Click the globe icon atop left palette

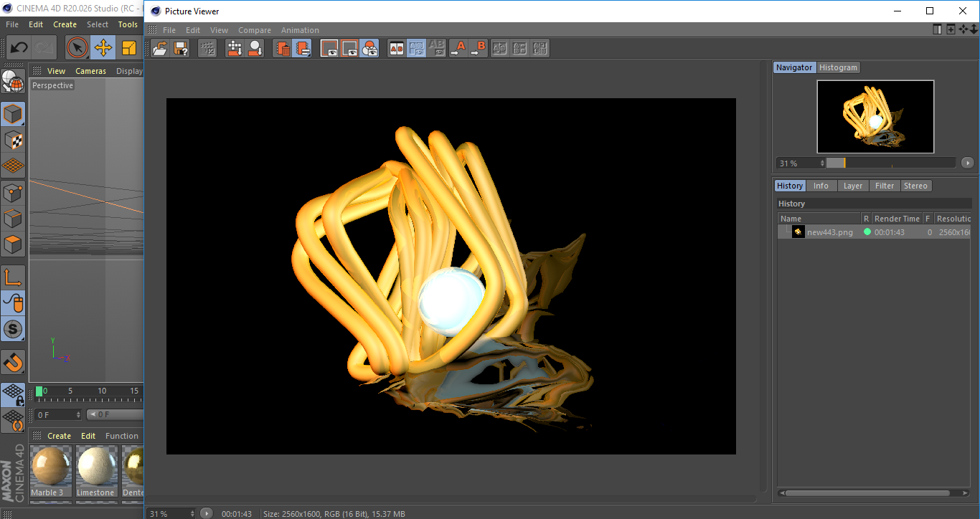[x=13, y=81]
